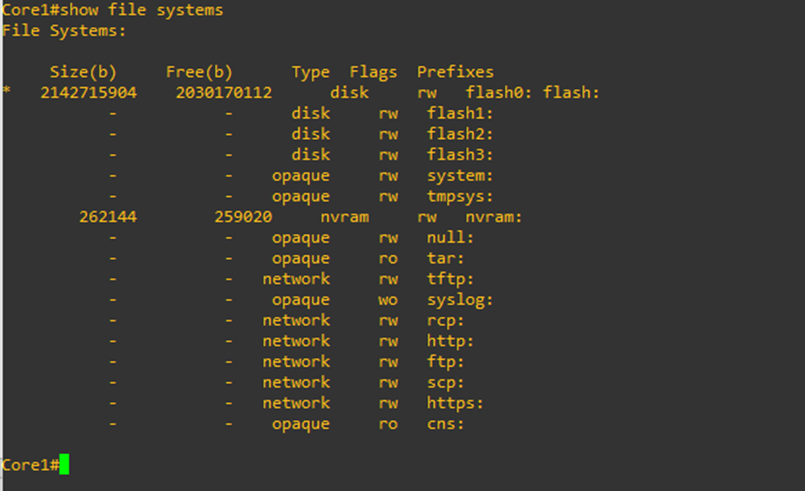Click the asterisk marking the default filesystem
Viewport: 805px width, 491px height.
click(x=7, y=93)
